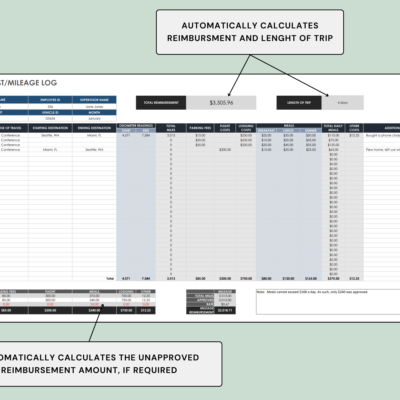Click the MEALS header in summary table
This screenshot has width=400, height=400.
(94, 291)
